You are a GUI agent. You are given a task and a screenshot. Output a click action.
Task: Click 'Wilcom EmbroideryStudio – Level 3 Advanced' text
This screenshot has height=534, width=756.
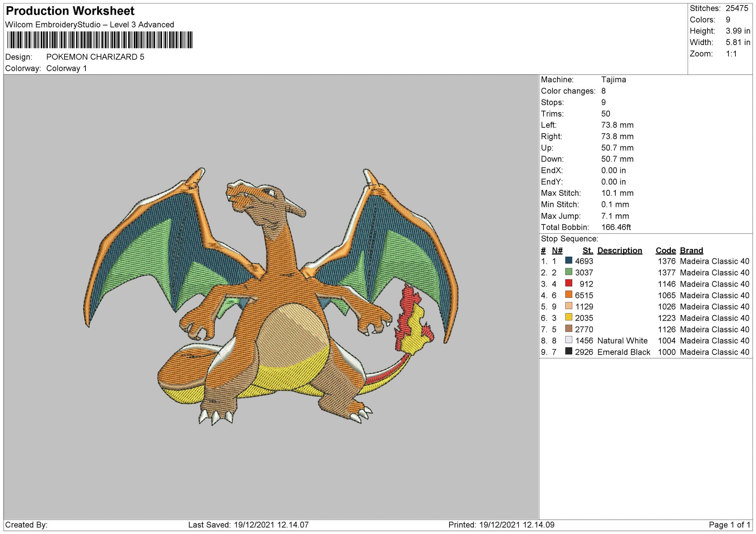pos(90,24)
